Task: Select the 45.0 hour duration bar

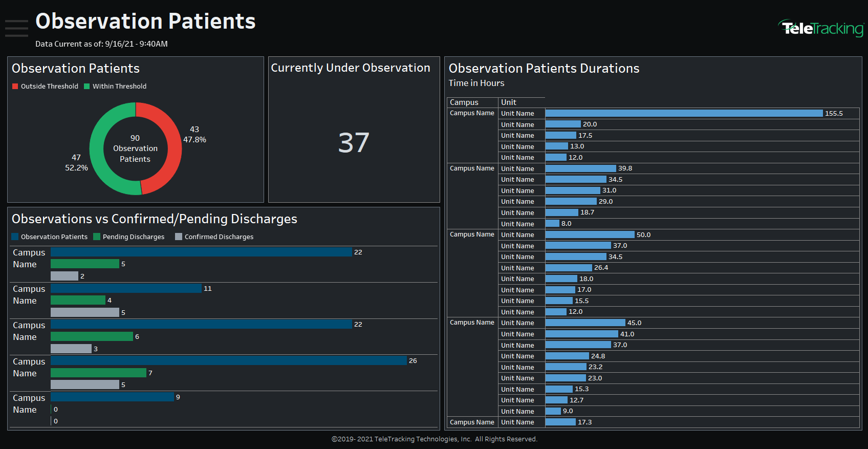Action: pyautogui.click(x=585, y=323)
